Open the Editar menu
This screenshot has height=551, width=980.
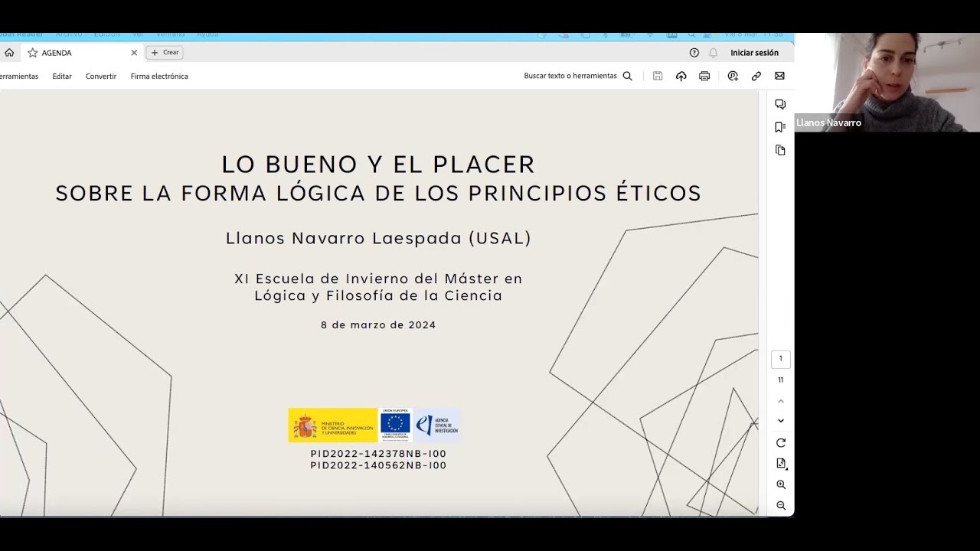[x=62, y=76]
